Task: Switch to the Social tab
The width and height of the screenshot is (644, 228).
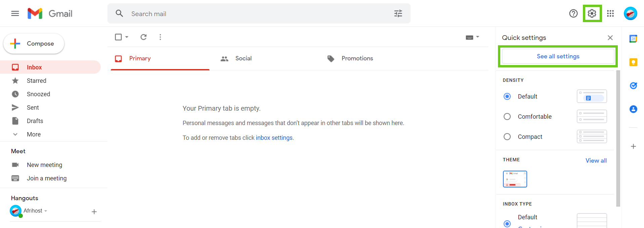Action: point(243,58)
